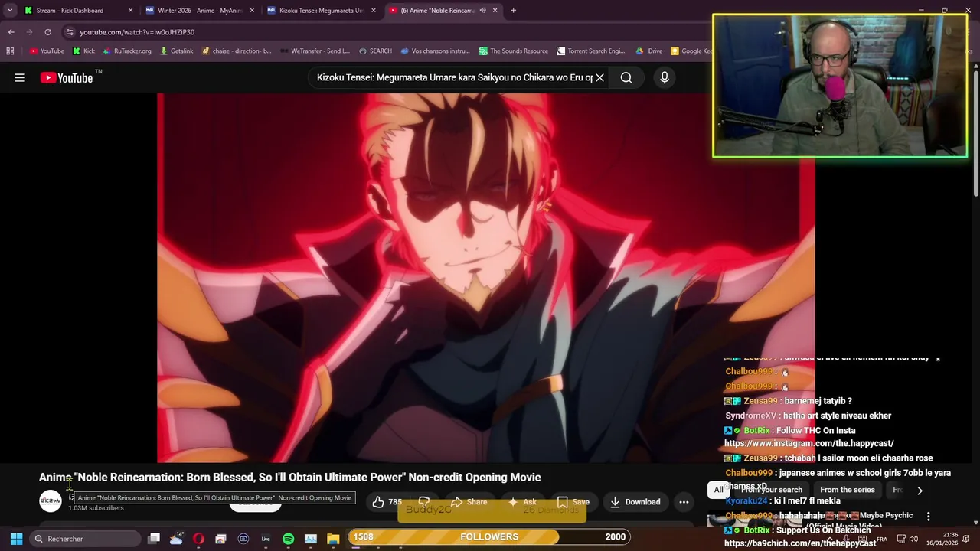Image resolution: width=980 pixels, height=551 pixels.
Task: Open the Ask AI button
Action: pyautogui.click(x=522, y=502)
